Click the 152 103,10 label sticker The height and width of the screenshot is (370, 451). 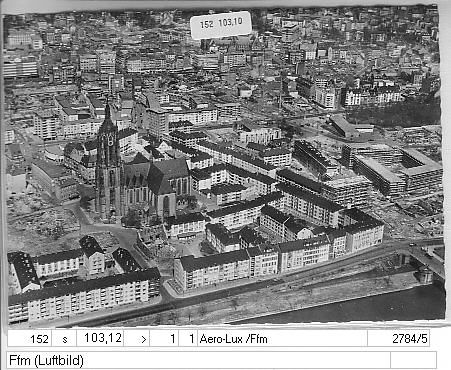tap(221, 24)
